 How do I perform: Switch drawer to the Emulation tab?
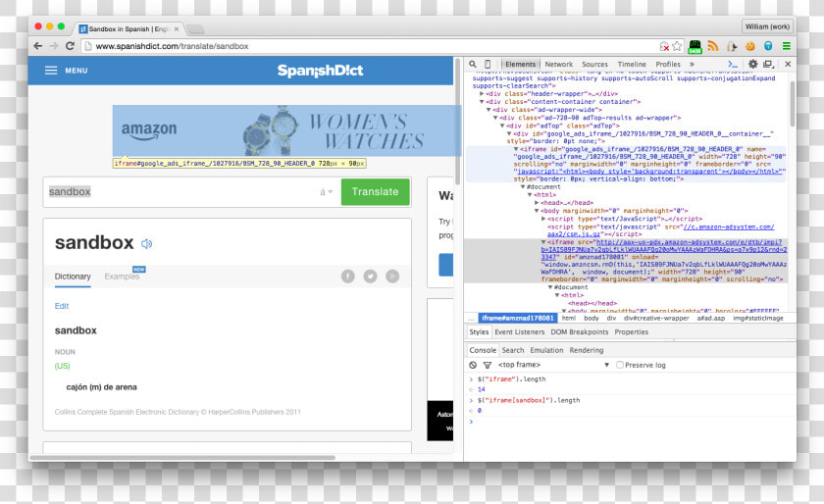546,350
